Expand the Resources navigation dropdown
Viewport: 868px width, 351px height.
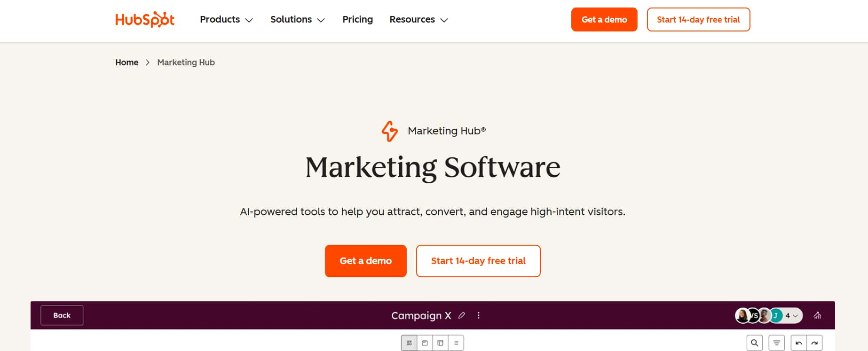point(418,19)
